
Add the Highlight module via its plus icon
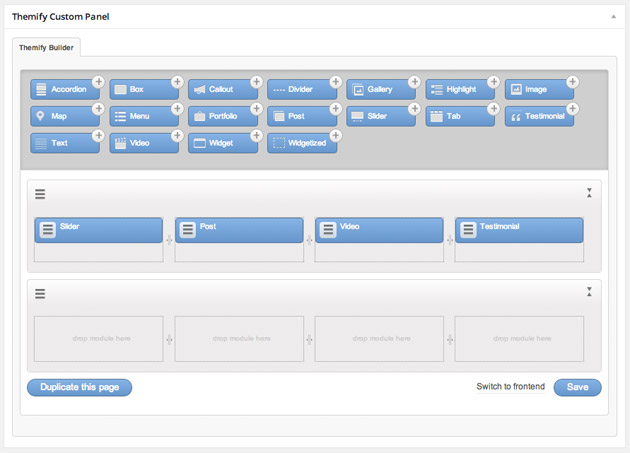point(494,82)
